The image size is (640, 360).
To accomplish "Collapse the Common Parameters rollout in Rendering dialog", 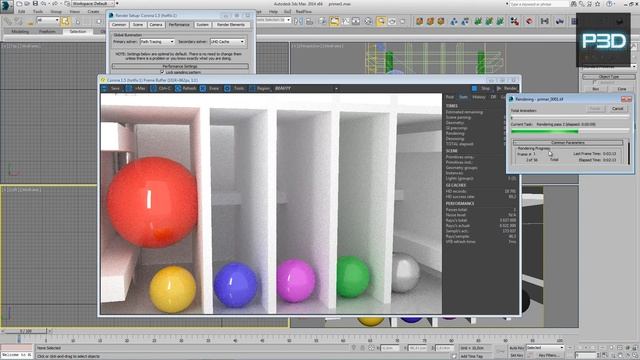I will (x=568, y=143).
